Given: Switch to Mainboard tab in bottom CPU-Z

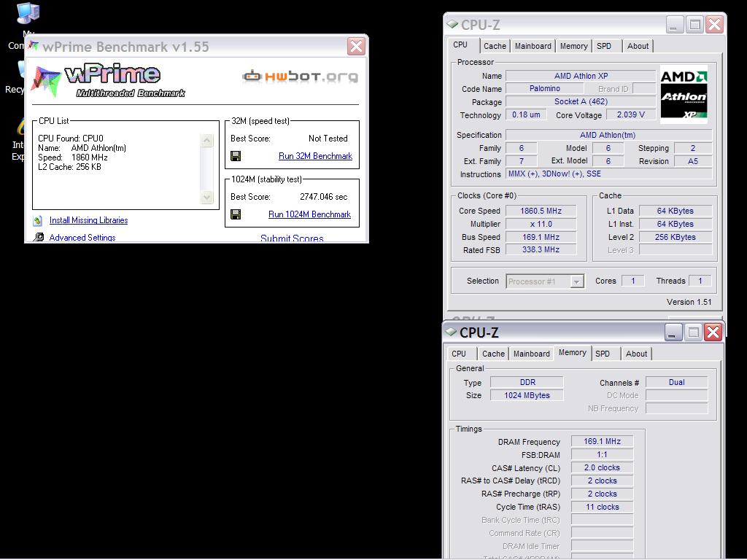Looking at the screenshot, I should pos(532,354).
